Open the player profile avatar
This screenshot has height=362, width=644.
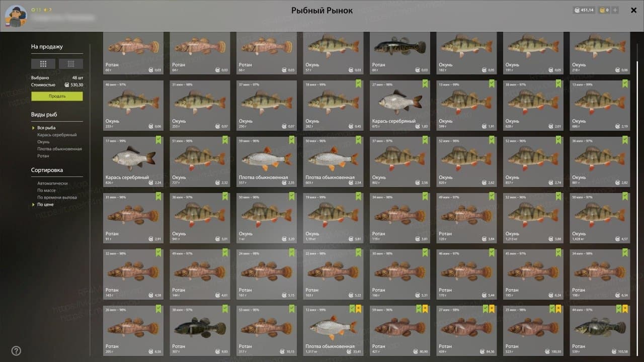[16, 16]
